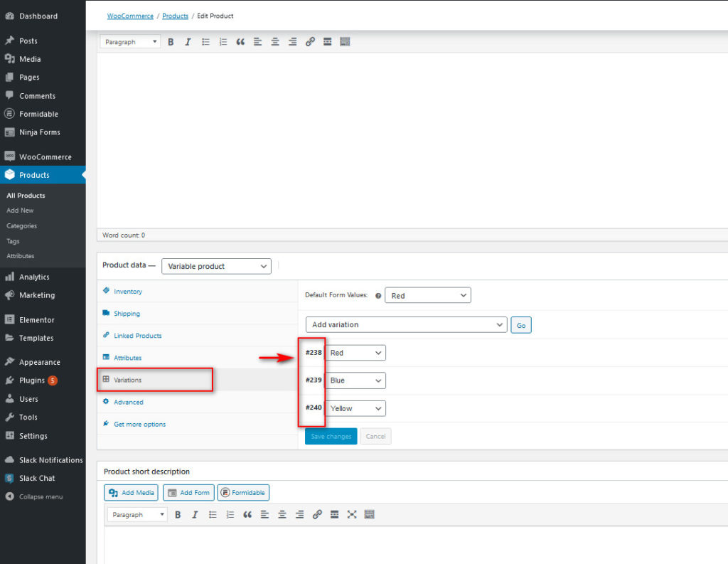
Task: Click in the short description text area
Action: tap(416, 546)
